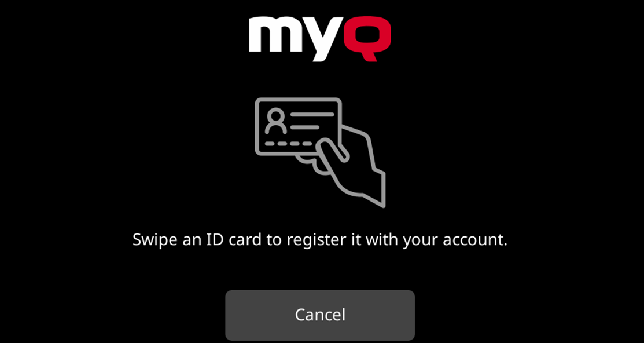Viewport: 644px width, 343px height.
Task: Click the second shorter line on the card
Action: pos(304,127)
